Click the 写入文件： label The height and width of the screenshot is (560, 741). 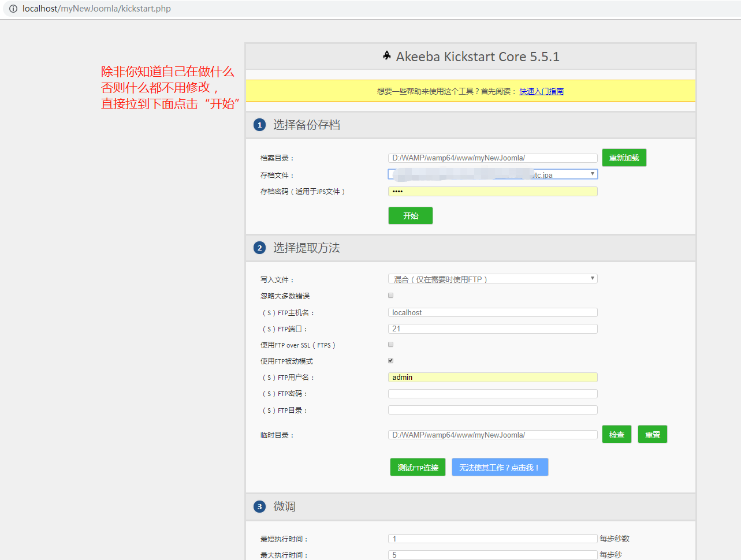tap(277, 280)
